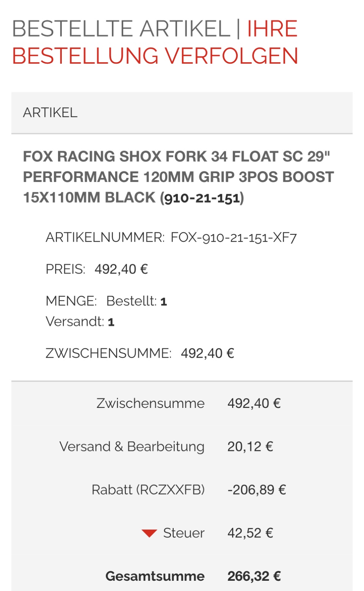
Task: Click the article number FOX-910-21-151-XF7
Action: click(x=234, y=238)
